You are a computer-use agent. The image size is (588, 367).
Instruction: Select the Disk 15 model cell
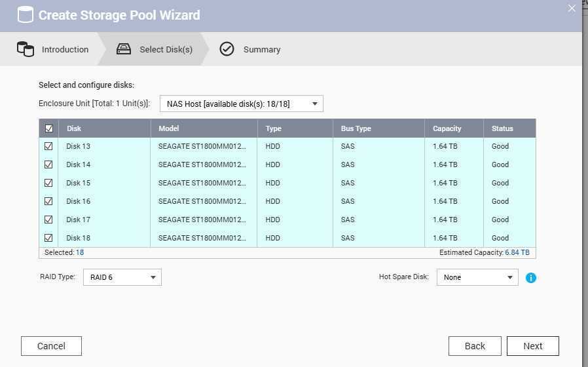point(202,183)
